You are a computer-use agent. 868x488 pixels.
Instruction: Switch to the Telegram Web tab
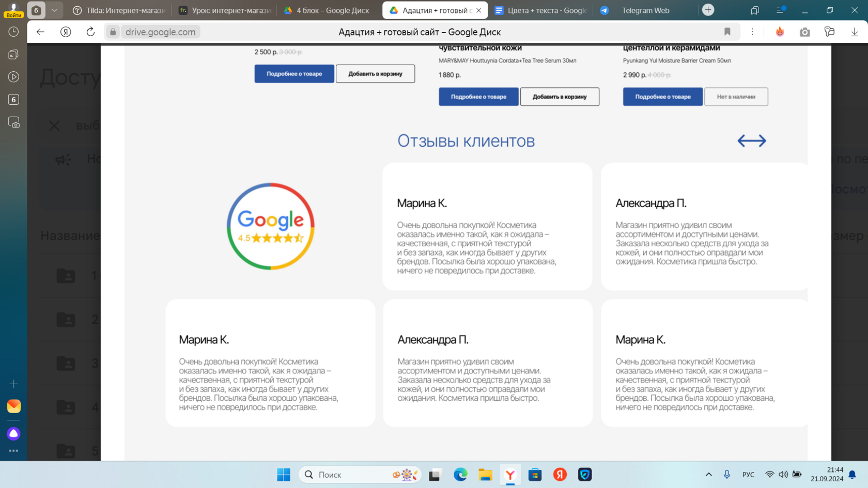(645, 10)
